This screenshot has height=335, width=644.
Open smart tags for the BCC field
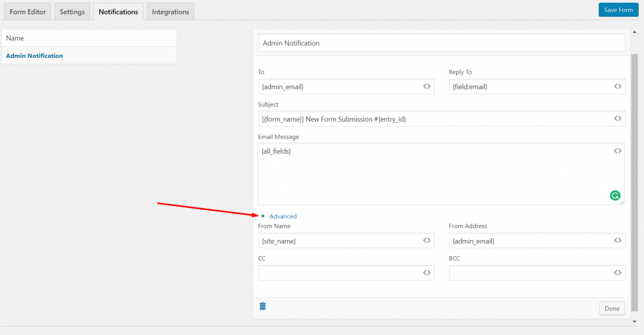coord(618,272)
